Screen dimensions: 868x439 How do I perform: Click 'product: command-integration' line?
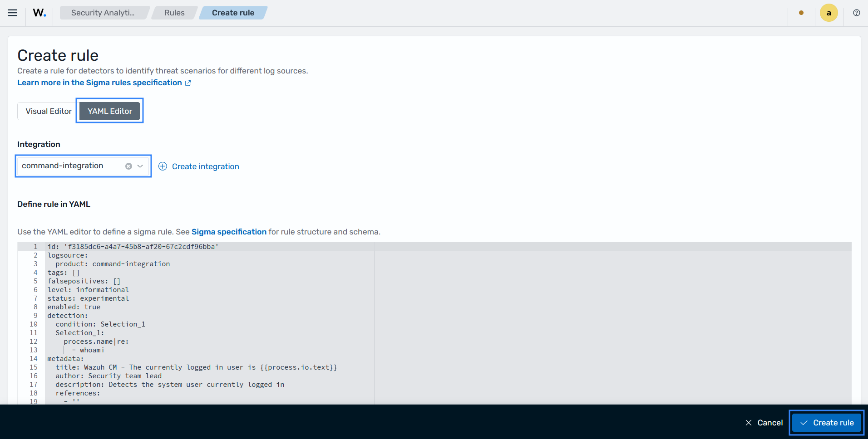click(113, 264)
